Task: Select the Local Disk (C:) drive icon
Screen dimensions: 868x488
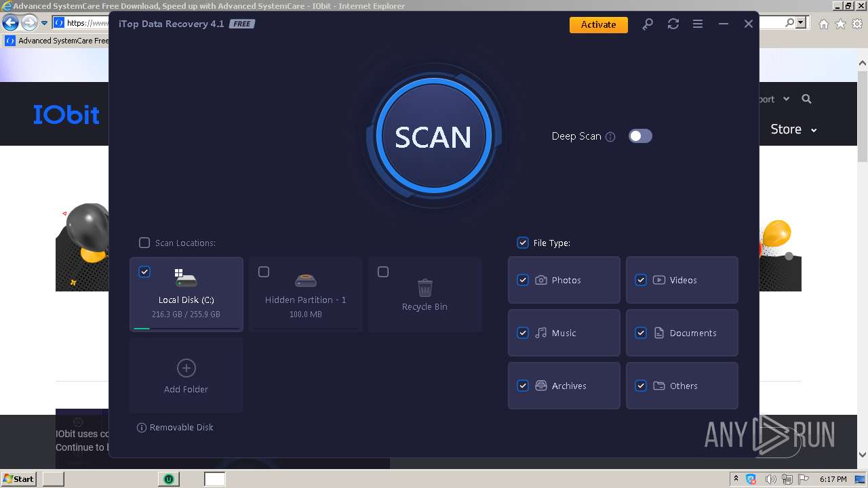Action: [186, 278]
